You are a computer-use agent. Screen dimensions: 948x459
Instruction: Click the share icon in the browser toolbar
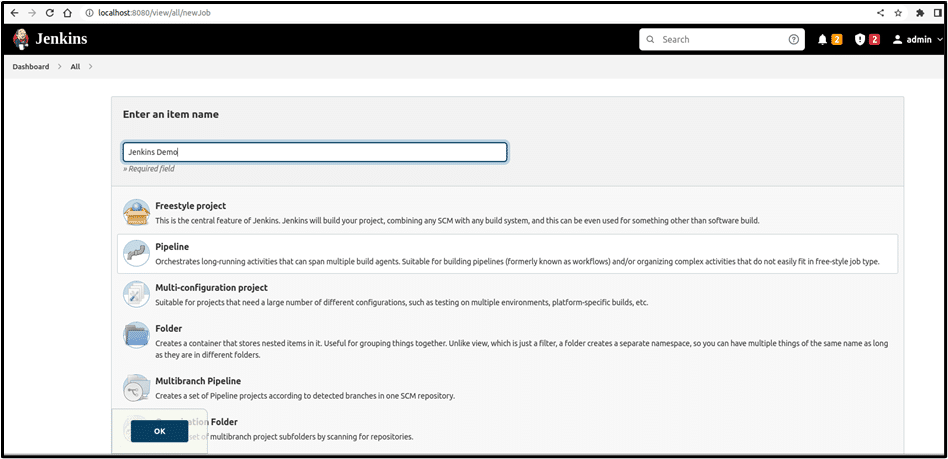(880, 13)
